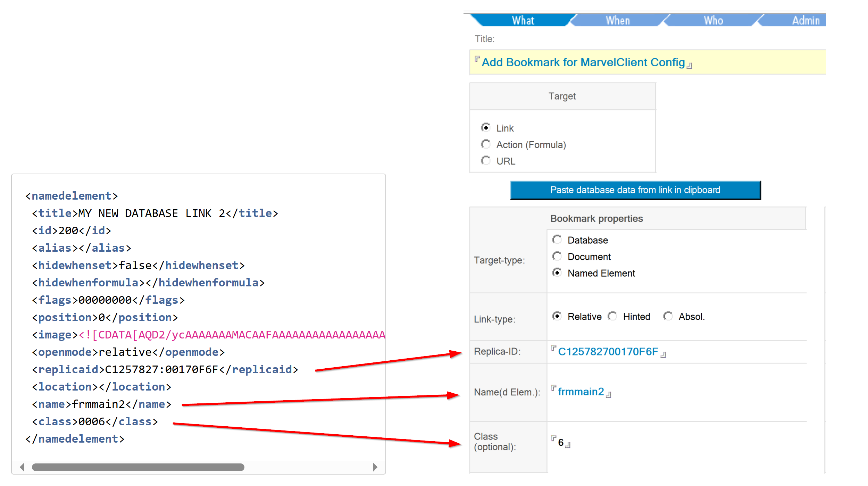
Task: Switch to the What tab
Action: click(x=523, y=20)
